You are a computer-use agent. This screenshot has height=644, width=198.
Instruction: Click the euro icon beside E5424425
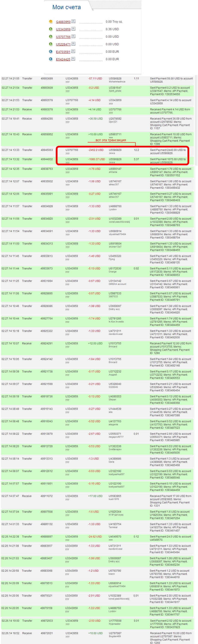51,59
